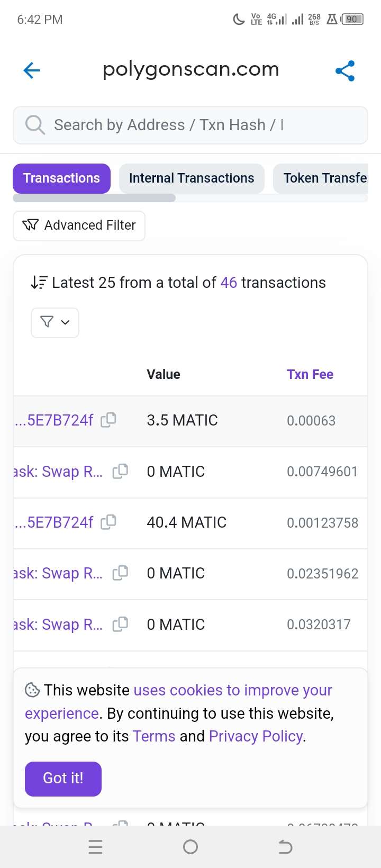The height and width of the screenshot is (868, 381).
Task: Open the Advanced Filter options
Action: (79, 226)
